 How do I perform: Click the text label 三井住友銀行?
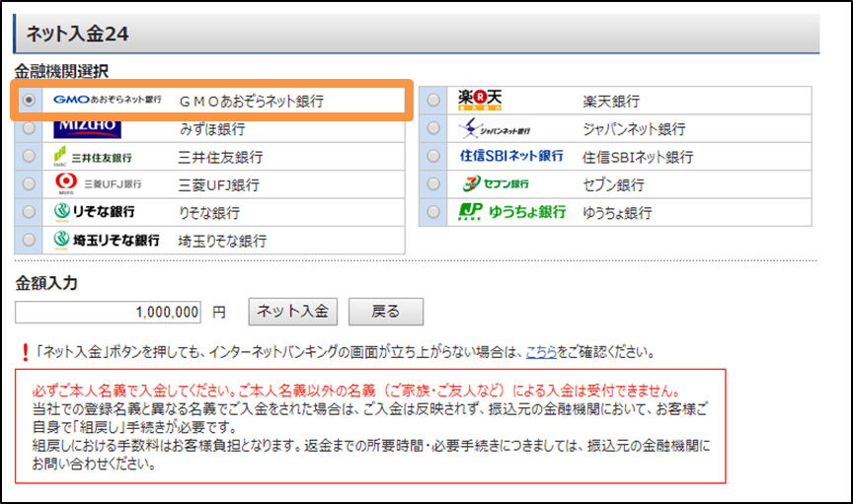point(221,157)
